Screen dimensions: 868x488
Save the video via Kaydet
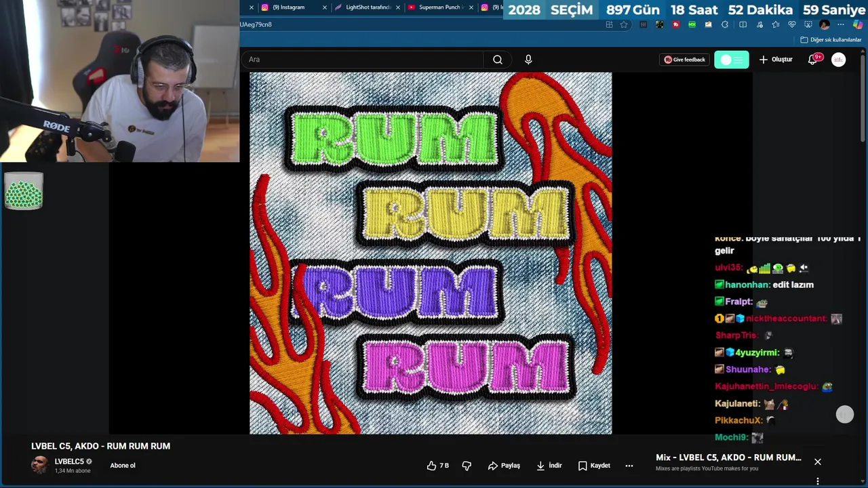[x=594, y=466]
